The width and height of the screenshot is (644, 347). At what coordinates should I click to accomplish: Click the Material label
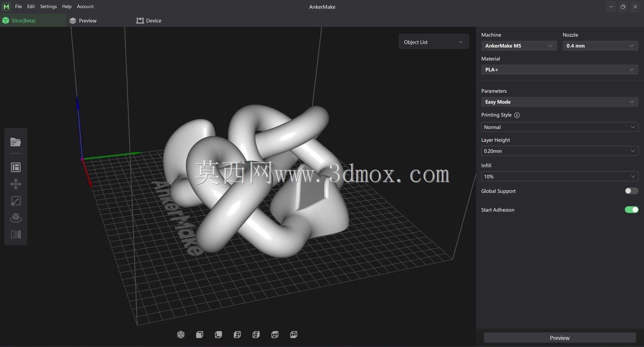point(490,58)
